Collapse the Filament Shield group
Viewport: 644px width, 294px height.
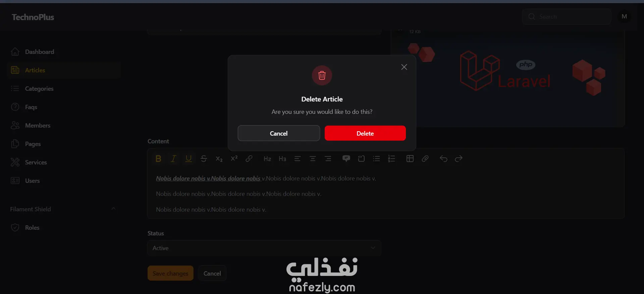pos(113,209)
